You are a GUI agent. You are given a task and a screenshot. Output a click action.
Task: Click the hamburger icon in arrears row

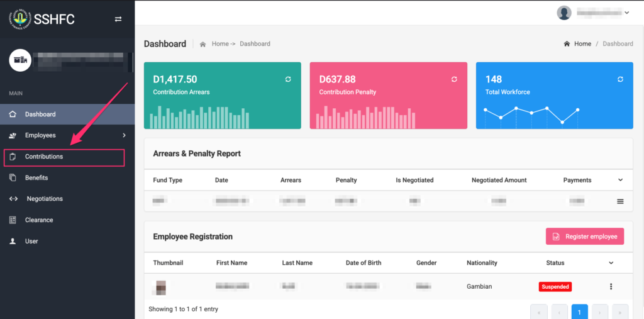[x=620, y=201]
